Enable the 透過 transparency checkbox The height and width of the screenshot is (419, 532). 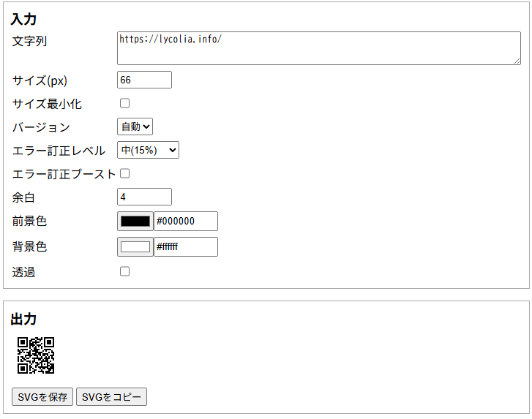(x=124, y=271)
